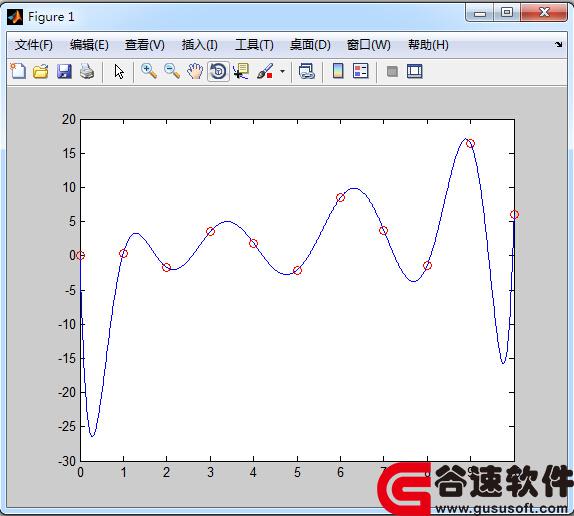Save figure with the floppy disk icon
This screenshot has height=516, width=574.
[64, 71]
